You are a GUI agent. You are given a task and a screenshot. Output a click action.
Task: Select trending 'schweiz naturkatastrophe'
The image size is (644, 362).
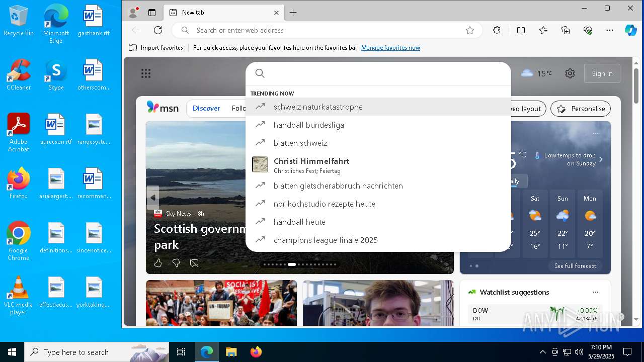[378, 107]
